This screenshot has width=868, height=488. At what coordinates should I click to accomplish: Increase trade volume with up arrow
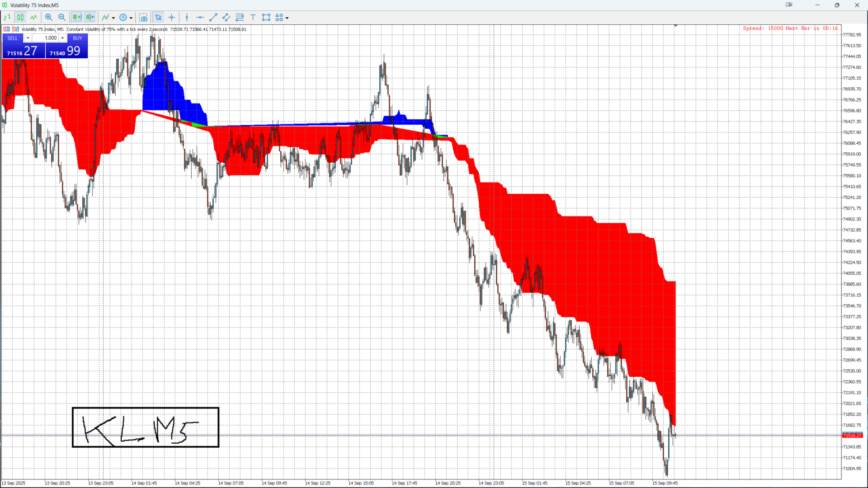63,38
